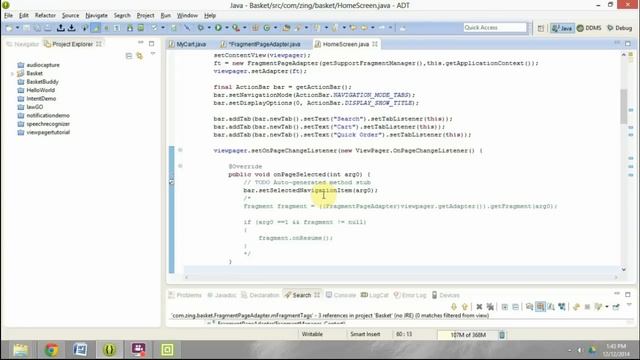Click the Smart Insert status entry
640x360 pixels.
365,334
